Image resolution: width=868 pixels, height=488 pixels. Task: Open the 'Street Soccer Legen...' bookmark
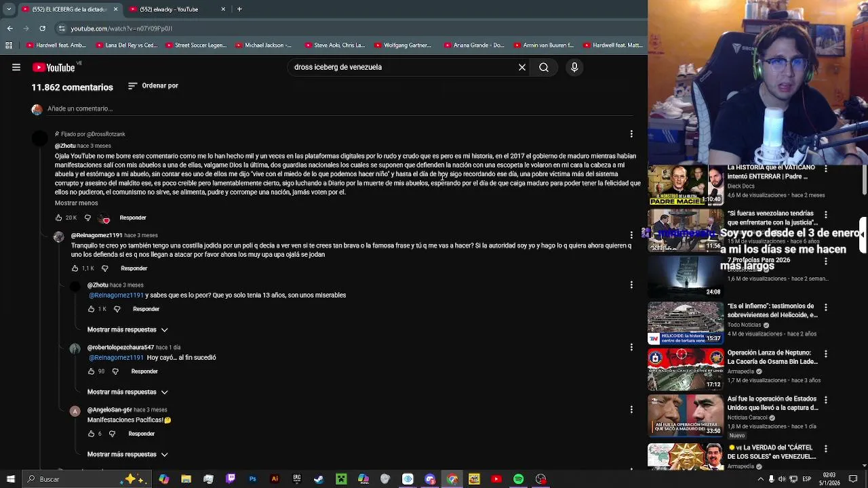pos(196,45)
